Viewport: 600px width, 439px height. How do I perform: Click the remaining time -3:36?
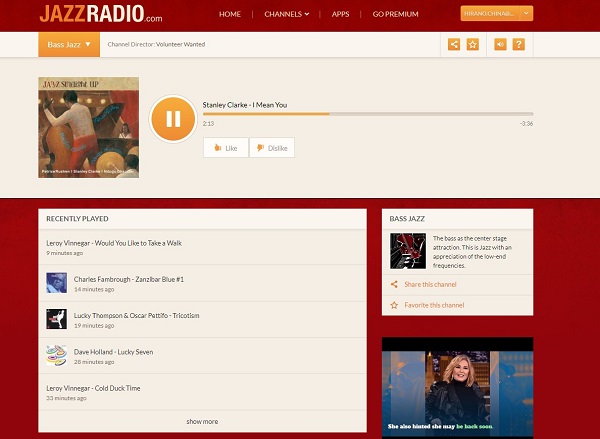pyautogui.click(x=527, y=124)
